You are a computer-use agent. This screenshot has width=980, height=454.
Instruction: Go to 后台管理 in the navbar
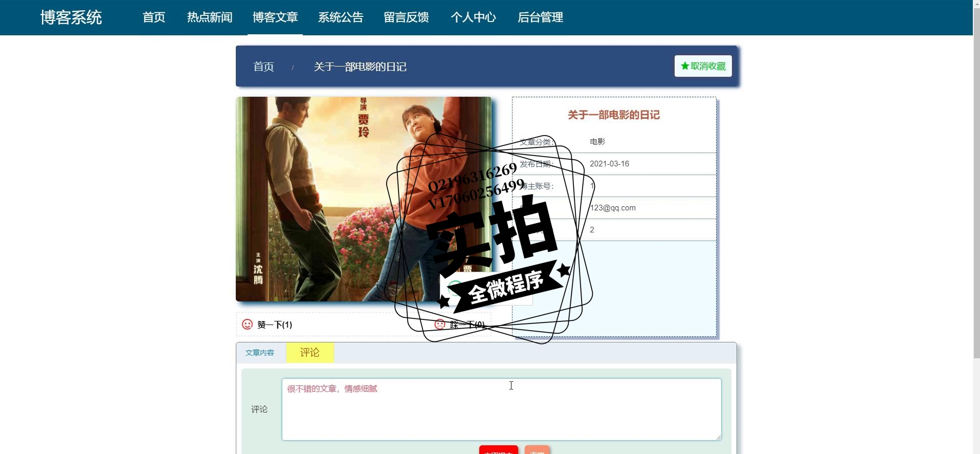(540, 17)
